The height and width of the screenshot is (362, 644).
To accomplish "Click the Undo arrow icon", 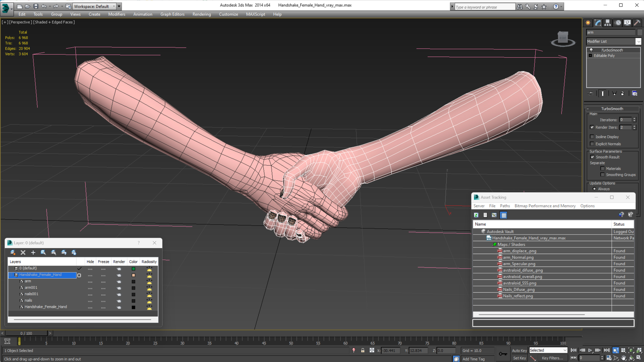I will [44, 6].
